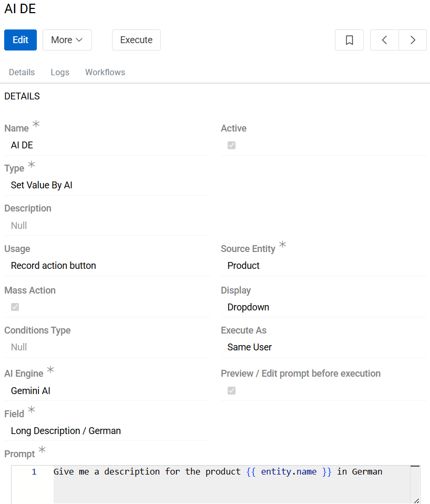Click the Source Entity value Product
The width and height of the screenshot is (430, 504).
[x=243, y=266]
